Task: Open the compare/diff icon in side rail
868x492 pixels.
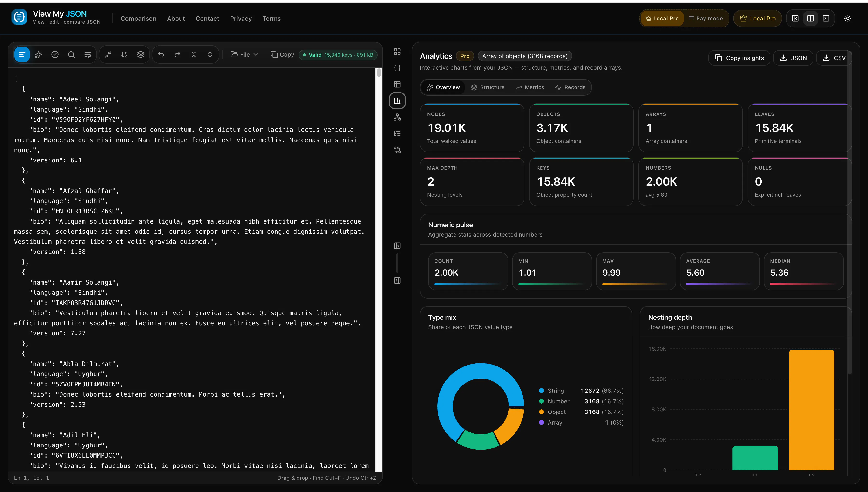Action: click(x=397, y=150)
